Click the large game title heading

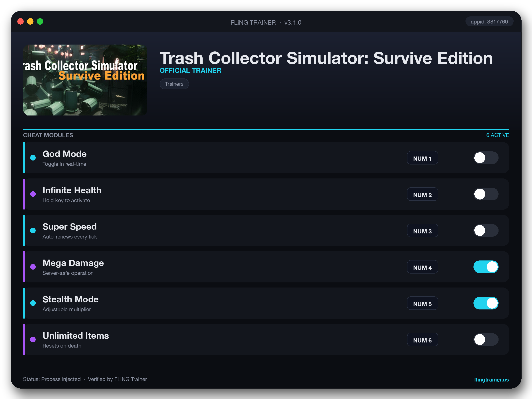click(x=326, y=58)
